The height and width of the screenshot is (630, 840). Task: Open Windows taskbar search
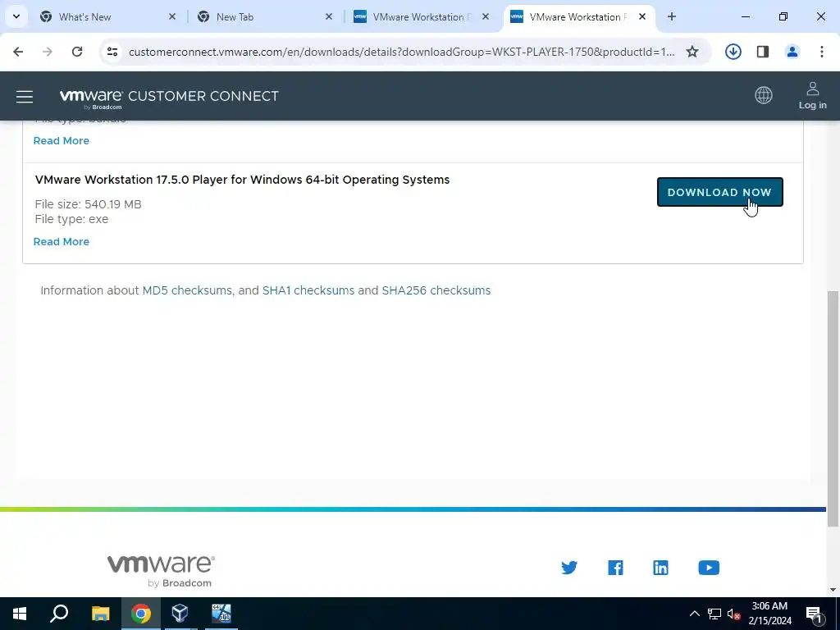[59, 614]
